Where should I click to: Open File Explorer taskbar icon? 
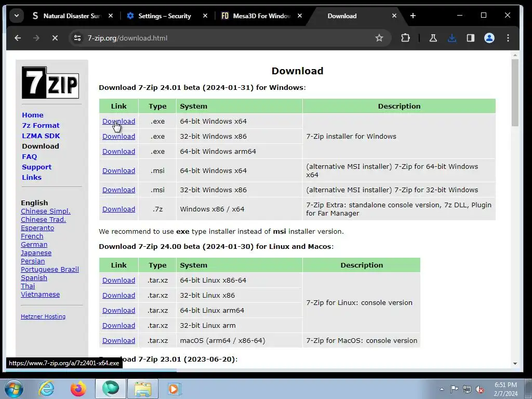coord(142,389)
